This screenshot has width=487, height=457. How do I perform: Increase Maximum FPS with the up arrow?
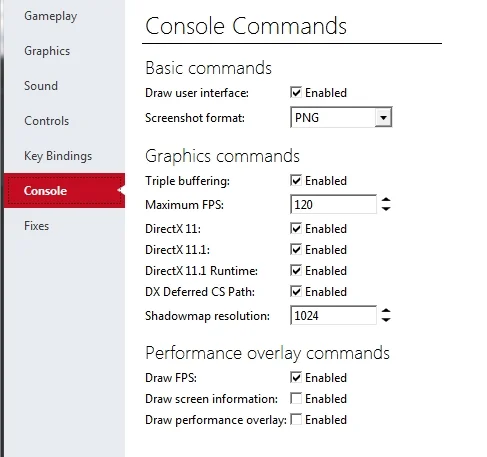(x=386, y=200)
